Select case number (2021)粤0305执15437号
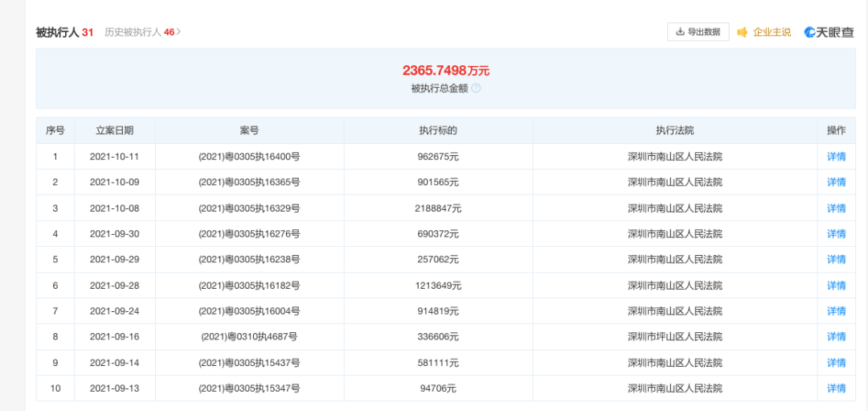Screen dimensions: 868x411 [249, 363]
